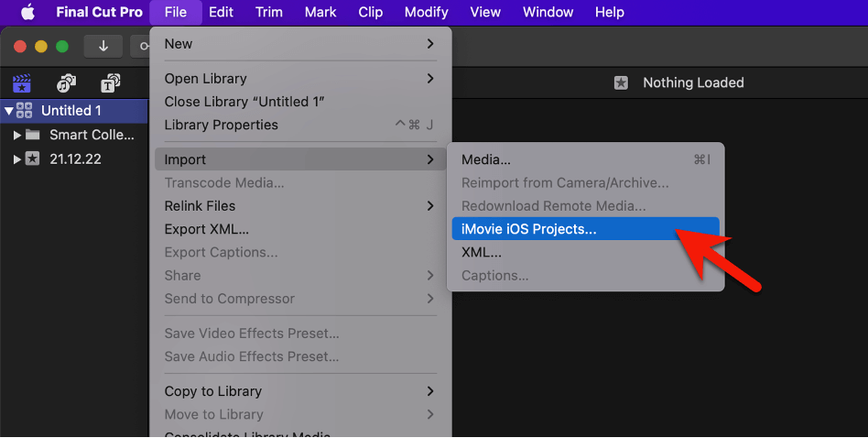Viewport: 868px width, 438px height.
Task: Open the Open Library submenu
Action: click(300, 79)
